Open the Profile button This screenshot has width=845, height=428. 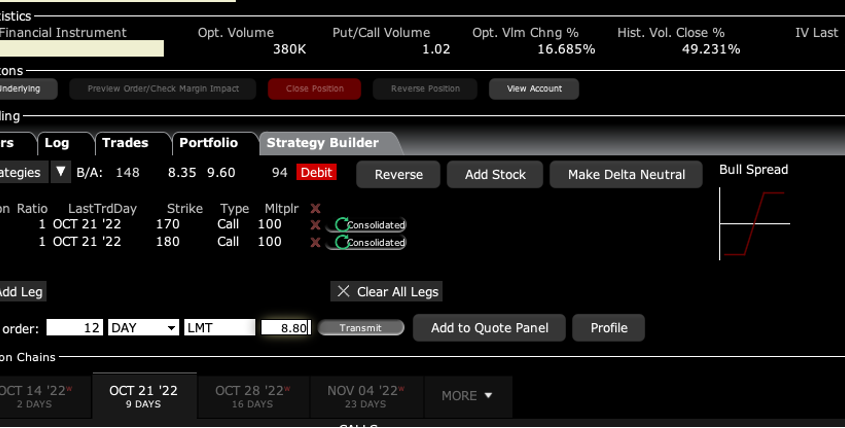click(x=608, y=328)
